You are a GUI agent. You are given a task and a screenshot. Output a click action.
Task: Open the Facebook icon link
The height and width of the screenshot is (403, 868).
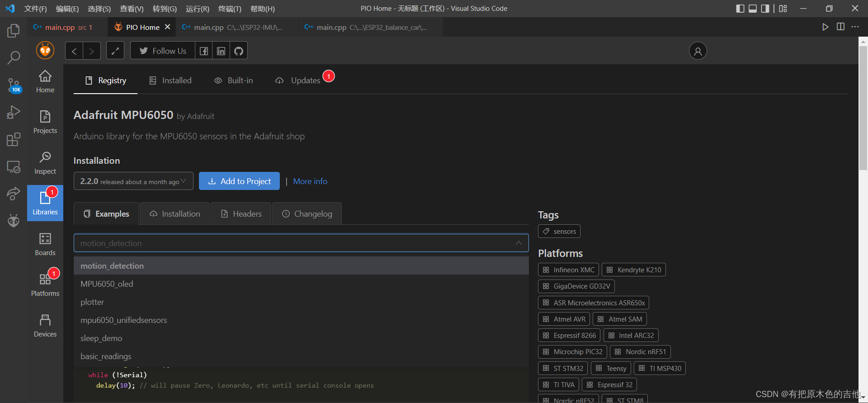pos(204,51)
